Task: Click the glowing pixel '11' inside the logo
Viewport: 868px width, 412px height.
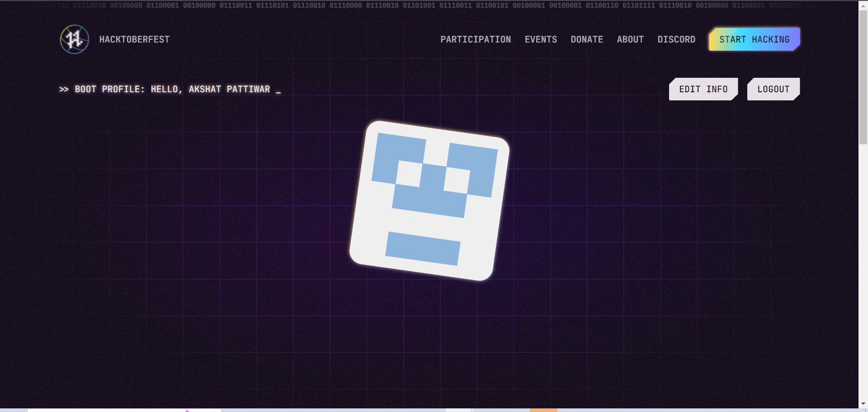Action: [74, 39]
